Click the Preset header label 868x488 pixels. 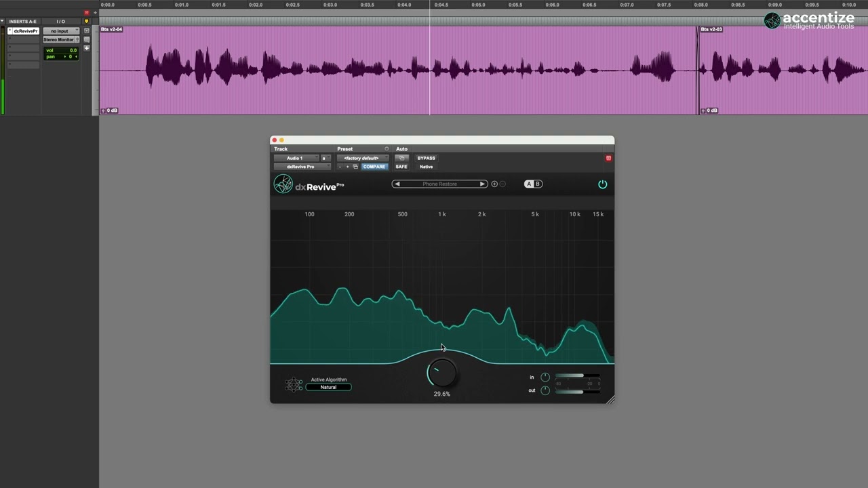pyautogui.click(x=345, y=148)
